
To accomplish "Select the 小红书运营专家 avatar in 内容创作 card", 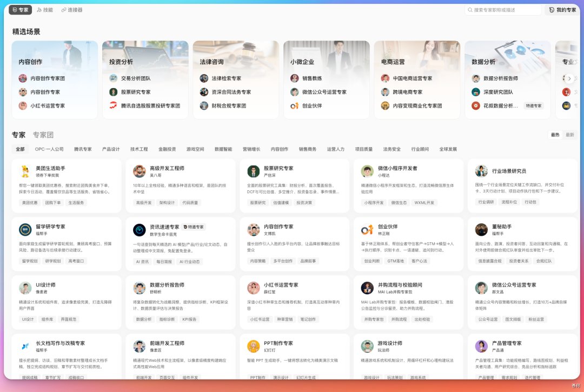I will pyautogui.click(x=23, y=106).
